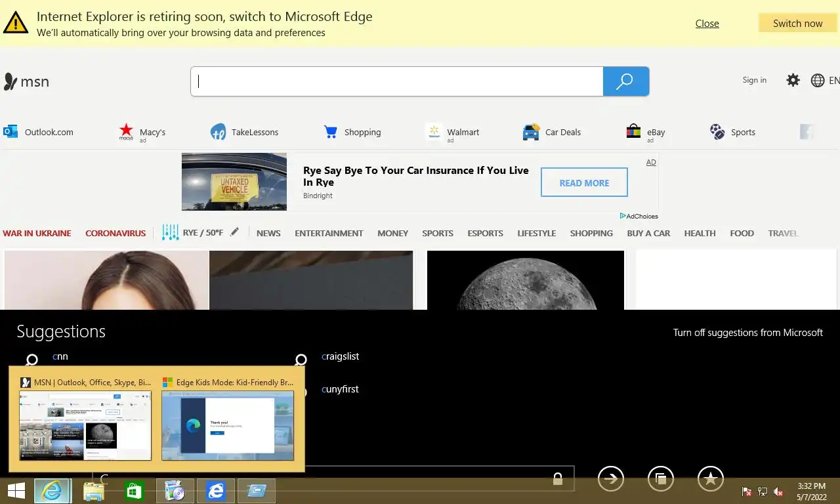Open Walmart shortcut

click(452, 133)
